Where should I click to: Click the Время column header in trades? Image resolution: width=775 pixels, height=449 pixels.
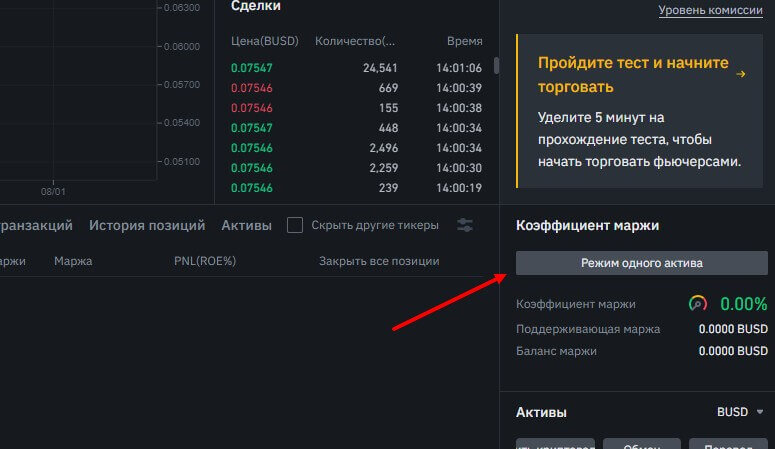pos(464,41)
